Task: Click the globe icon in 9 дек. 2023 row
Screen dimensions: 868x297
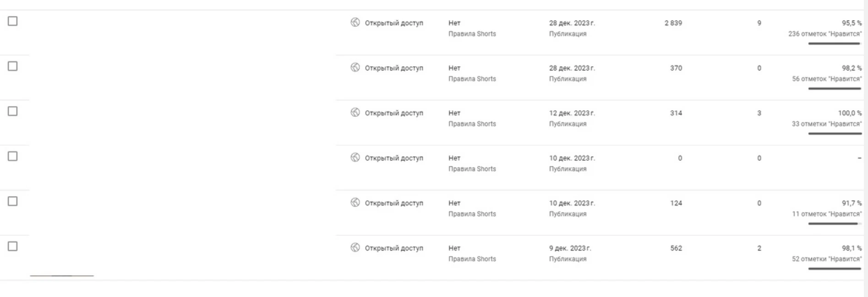Action: tap(355, 247)
